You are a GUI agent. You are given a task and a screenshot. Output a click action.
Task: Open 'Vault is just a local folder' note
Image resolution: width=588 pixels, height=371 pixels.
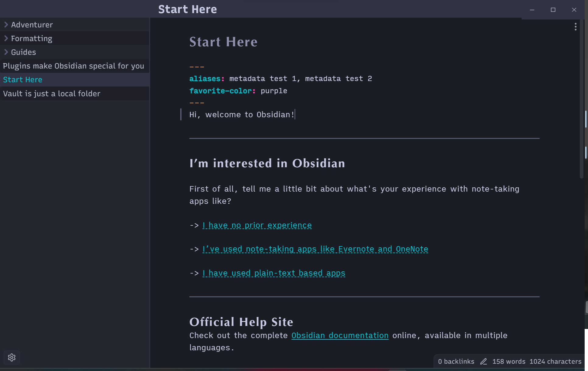(51, 94)
